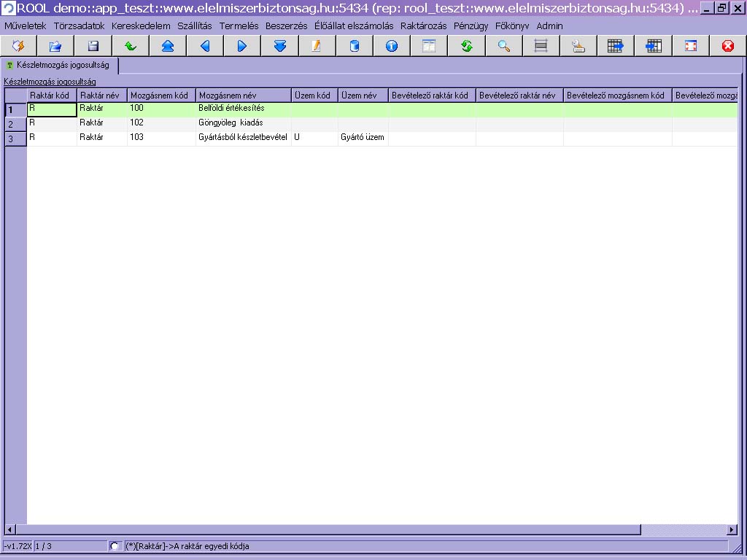Click the Mozgásnem név column header
This screenshot has height=560, width=747.
click(243, 96)
